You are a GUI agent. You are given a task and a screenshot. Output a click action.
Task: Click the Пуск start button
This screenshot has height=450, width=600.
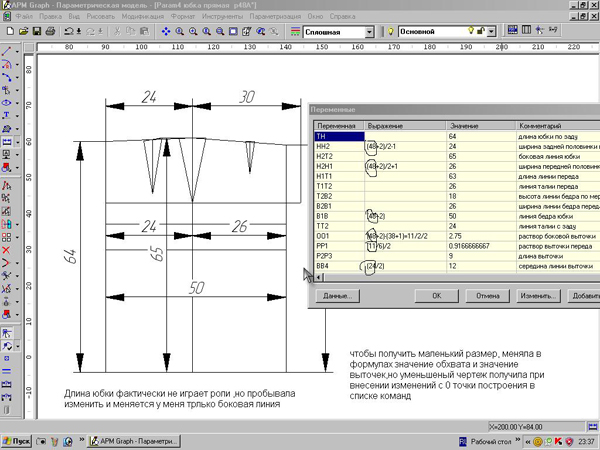pyautogui.click(x=18, y=441)
